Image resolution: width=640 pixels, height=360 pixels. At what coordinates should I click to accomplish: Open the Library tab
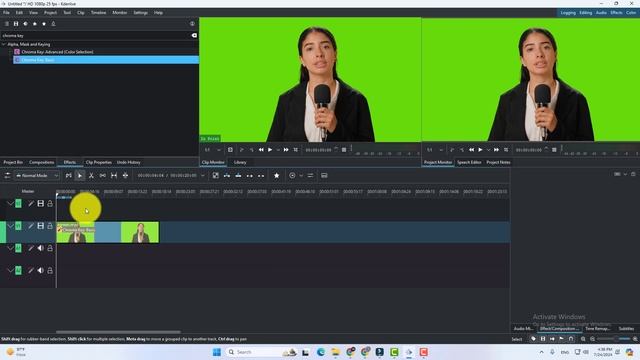(x=240, y=162)
